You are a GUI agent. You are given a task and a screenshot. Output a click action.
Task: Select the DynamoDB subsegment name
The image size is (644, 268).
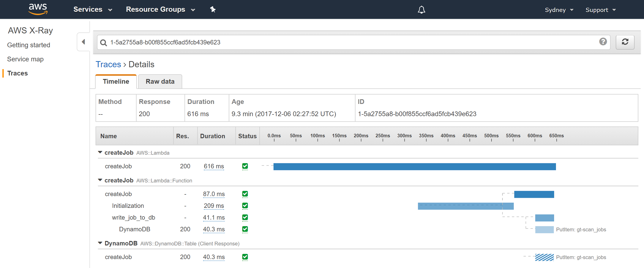pos(134,229)
